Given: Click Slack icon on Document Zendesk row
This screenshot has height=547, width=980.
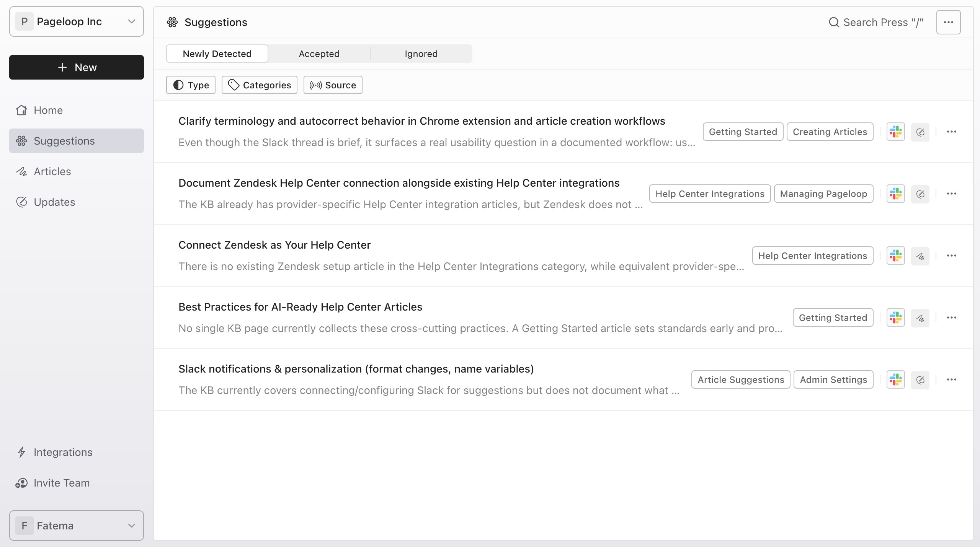Looking at the screenshot, I should pos(896,194).
